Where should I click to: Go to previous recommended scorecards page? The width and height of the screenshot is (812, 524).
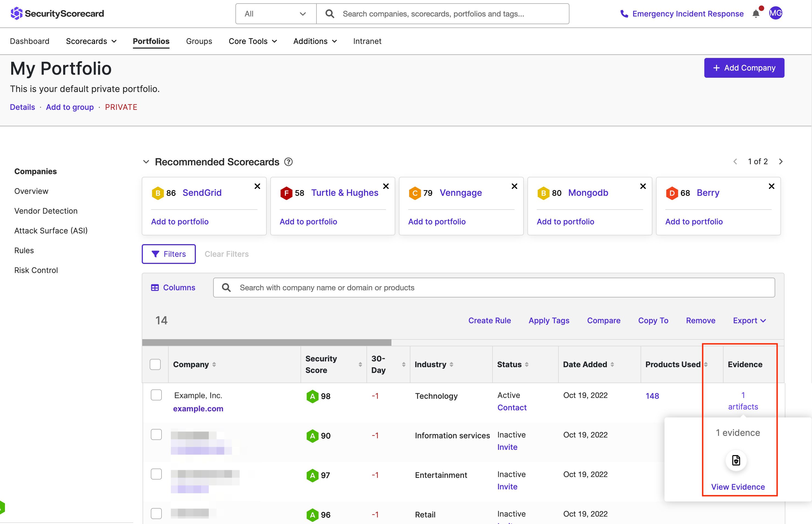(x=735, y=162)
